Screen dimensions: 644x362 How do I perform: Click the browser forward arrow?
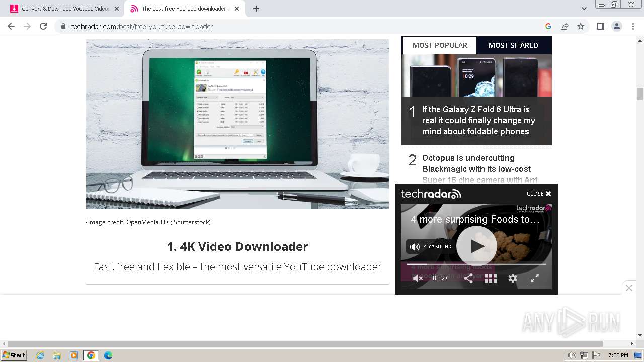(x=27, y=26)
